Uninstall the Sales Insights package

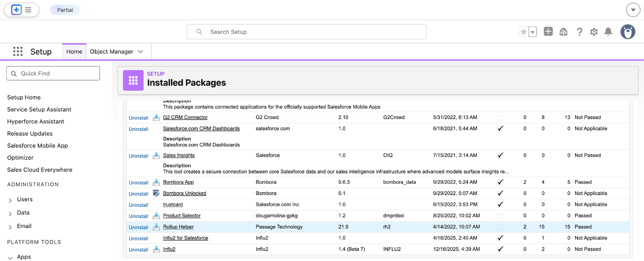138,156
